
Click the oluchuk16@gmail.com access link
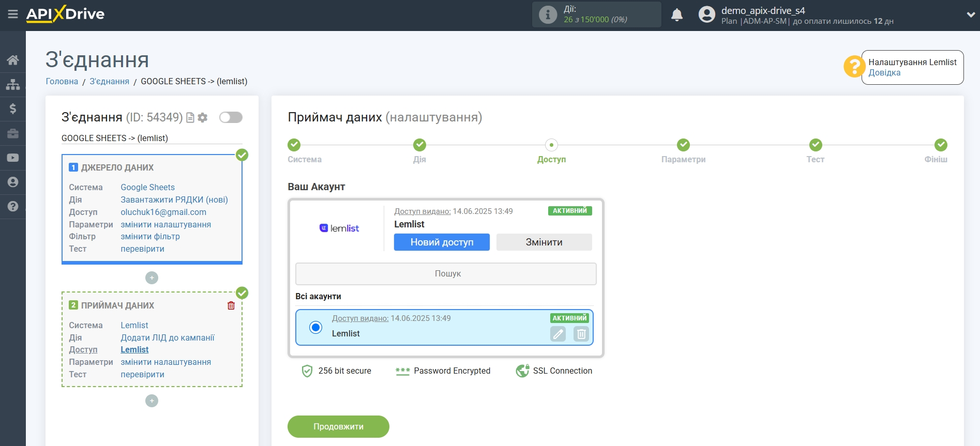point(163,212)
